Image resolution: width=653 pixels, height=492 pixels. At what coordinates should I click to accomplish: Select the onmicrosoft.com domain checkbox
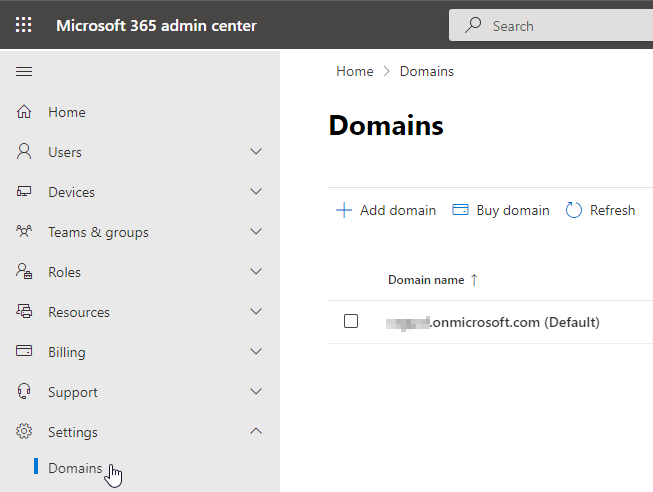click(x=351, y=321)
